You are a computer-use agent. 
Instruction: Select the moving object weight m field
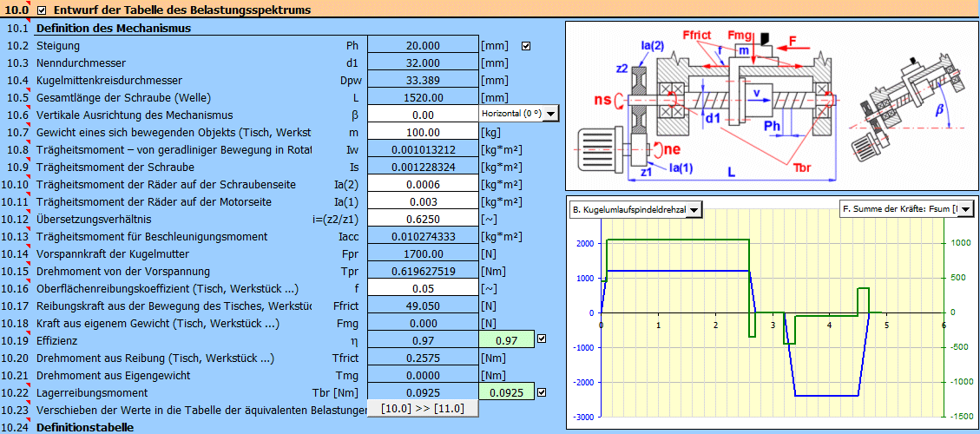(423, 132)
